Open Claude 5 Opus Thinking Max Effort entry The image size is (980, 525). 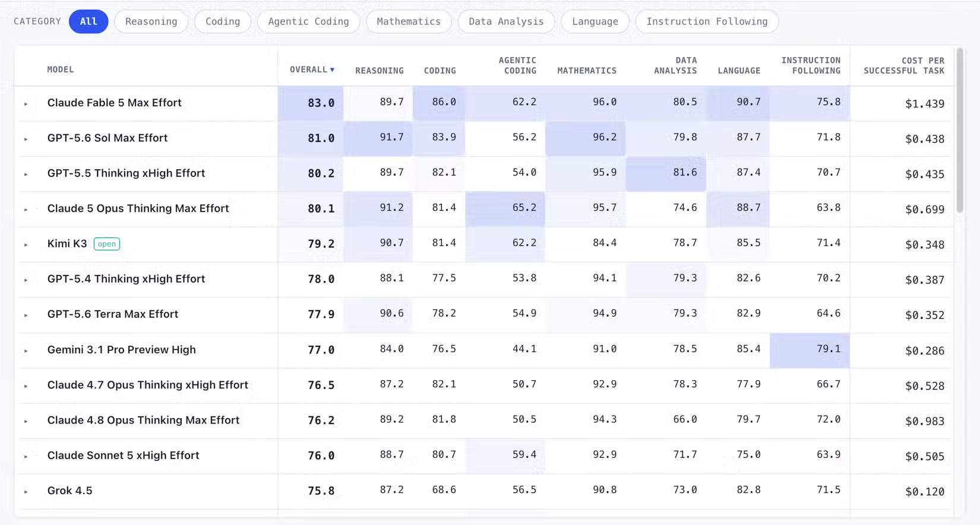138,208
